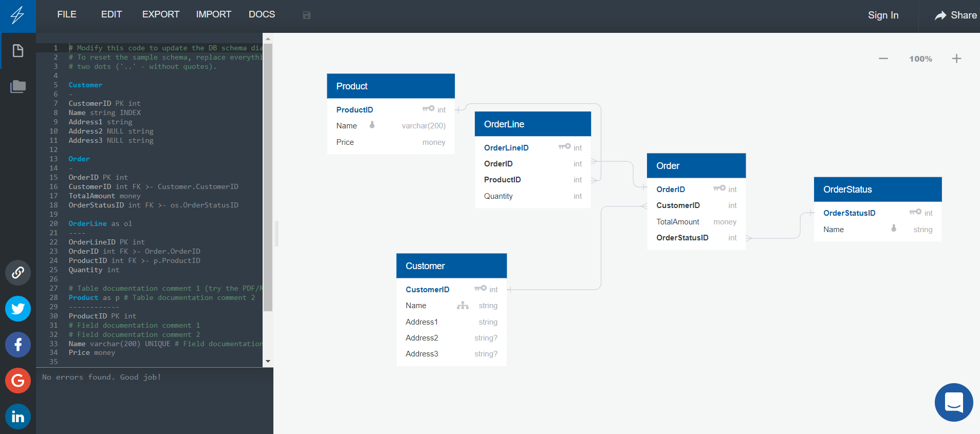This screenshot has width=980, height=434.
Task: Zoom in with the plus icon
Action: (956, 59)
